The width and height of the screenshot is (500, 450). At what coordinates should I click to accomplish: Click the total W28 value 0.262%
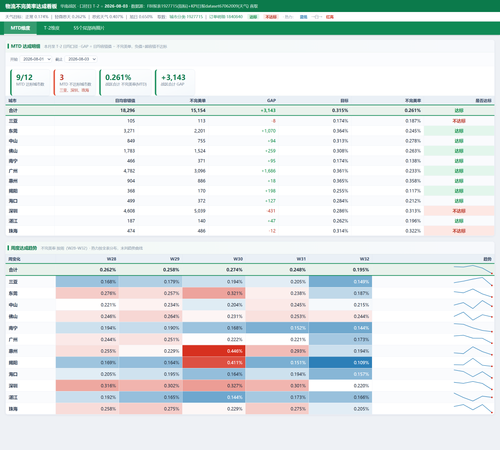point(108,270)
